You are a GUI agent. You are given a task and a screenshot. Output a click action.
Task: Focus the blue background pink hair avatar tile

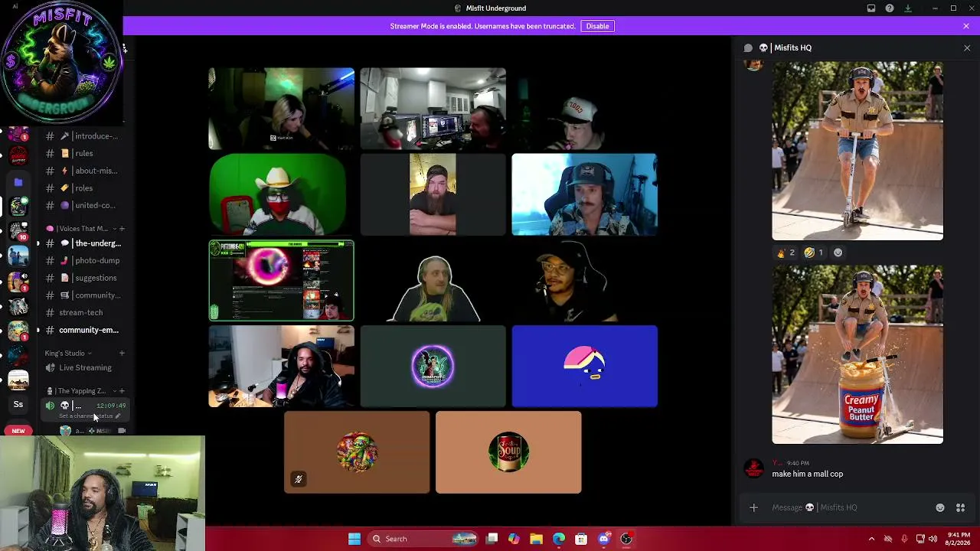click(584, 366)
